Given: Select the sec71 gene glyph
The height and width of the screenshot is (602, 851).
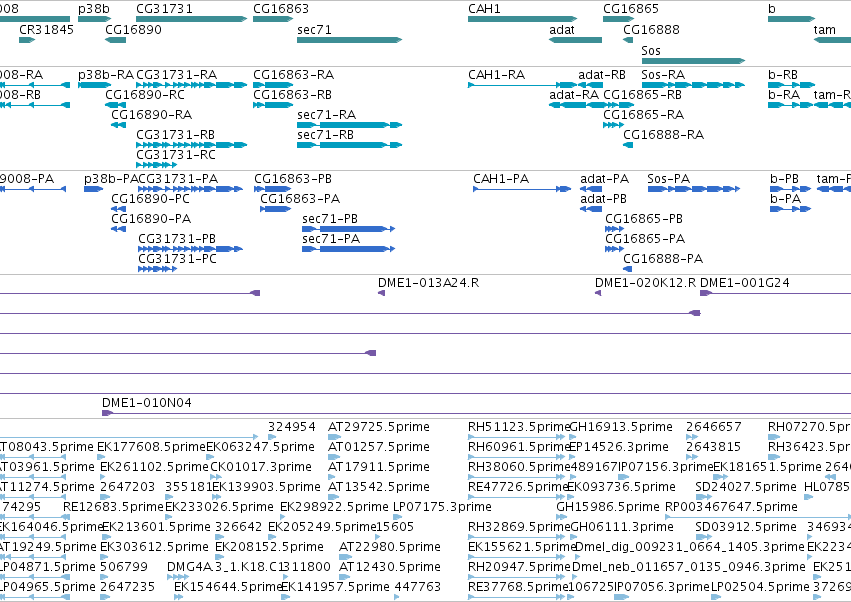Looking at the screenshot, I should 350,40.
